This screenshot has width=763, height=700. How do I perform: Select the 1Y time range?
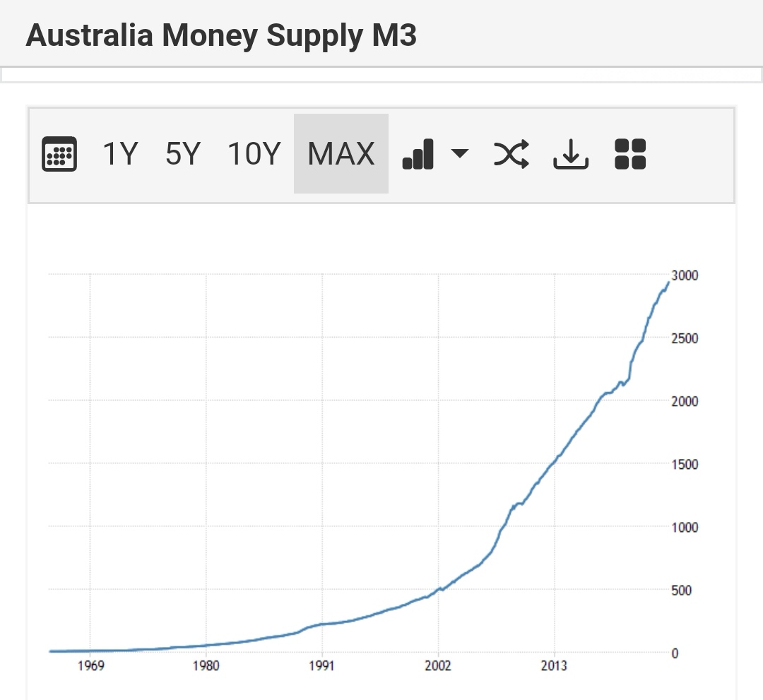[120, 154]
